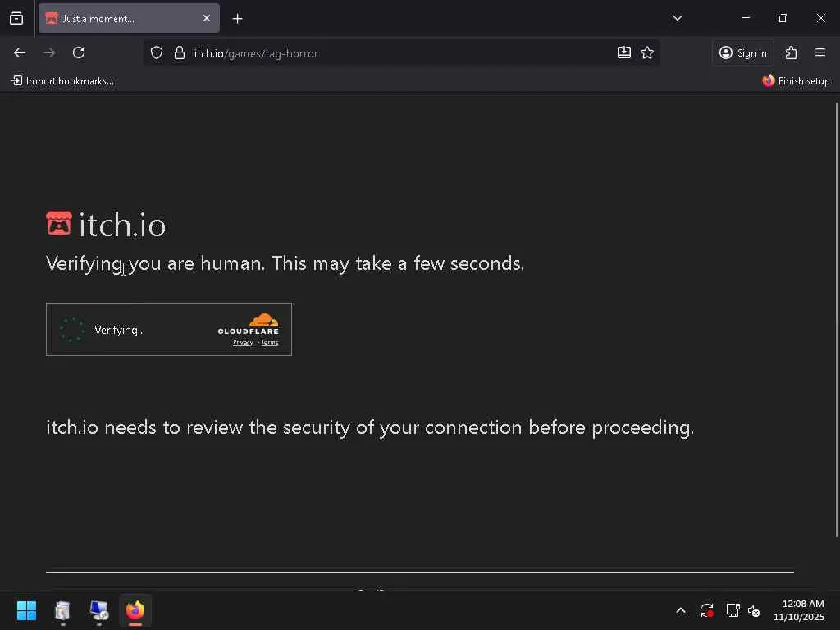This screenshot has width=840, height=630.
Task: Click Finish setup button
Action: coord(796,81)
